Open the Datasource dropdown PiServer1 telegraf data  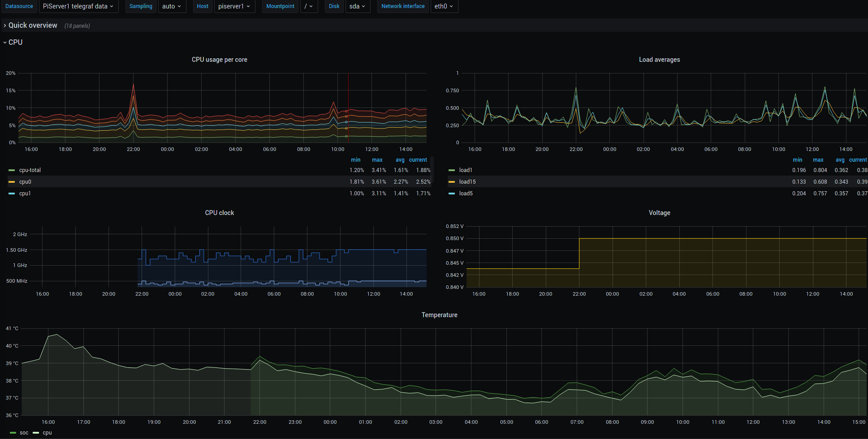pyautogui.click(x=78, y=6)
